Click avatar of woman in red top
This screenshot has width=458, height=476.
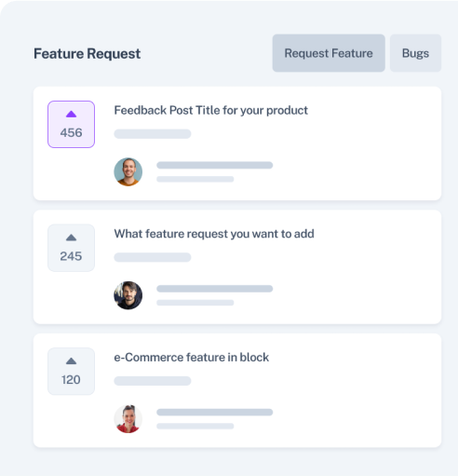point(128,419)
